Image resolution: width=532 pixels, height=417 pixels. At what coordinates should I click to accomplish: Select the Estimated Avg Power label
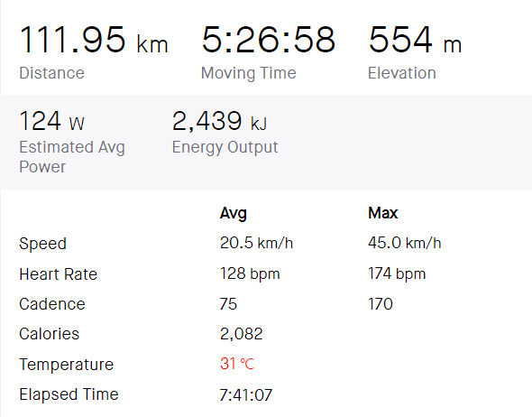[72, 157]
